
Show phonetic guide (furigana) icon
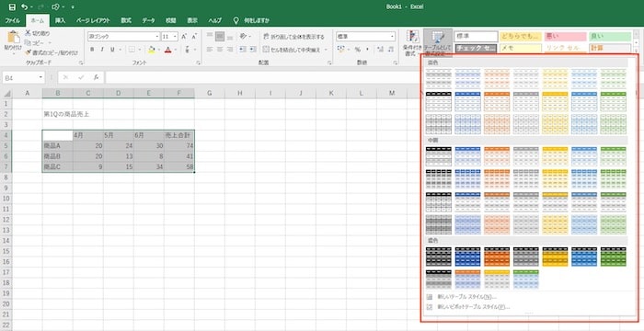(187, 50)
